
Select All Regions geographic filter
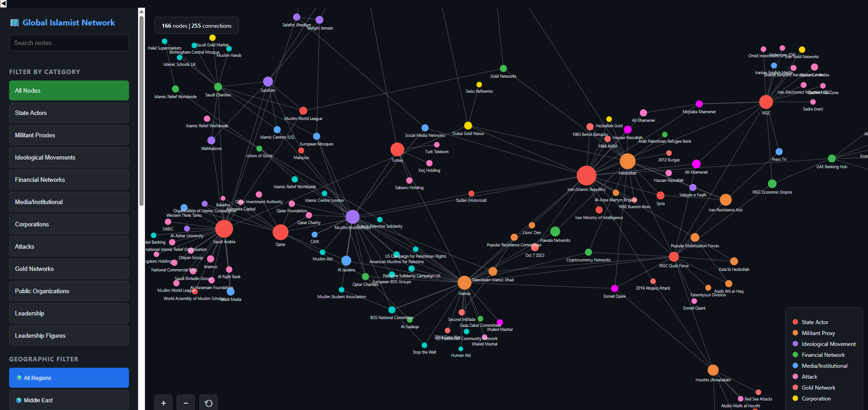tap(69, 378)
